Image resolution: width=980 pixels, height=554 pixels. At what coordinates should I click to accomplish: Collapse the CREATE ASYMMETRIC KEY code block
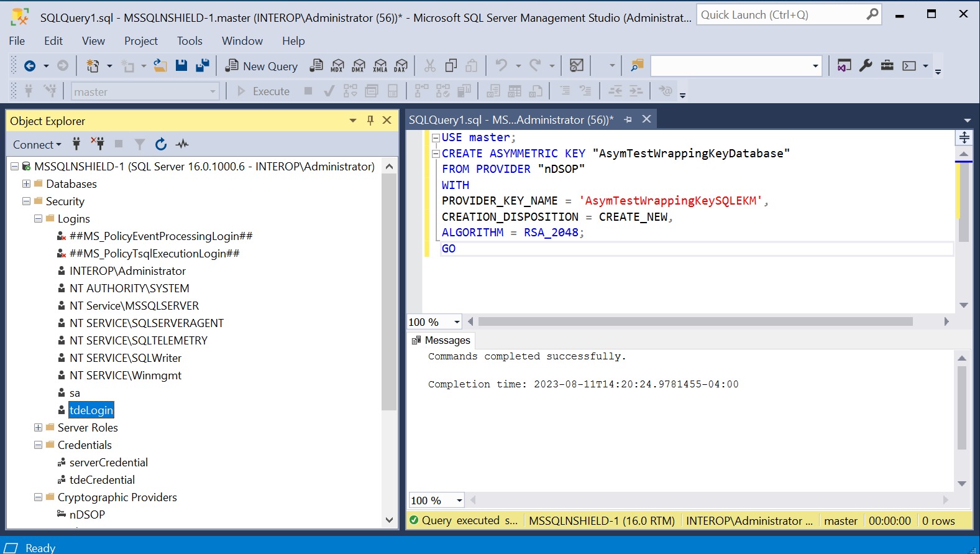click(x=436, y=154)
